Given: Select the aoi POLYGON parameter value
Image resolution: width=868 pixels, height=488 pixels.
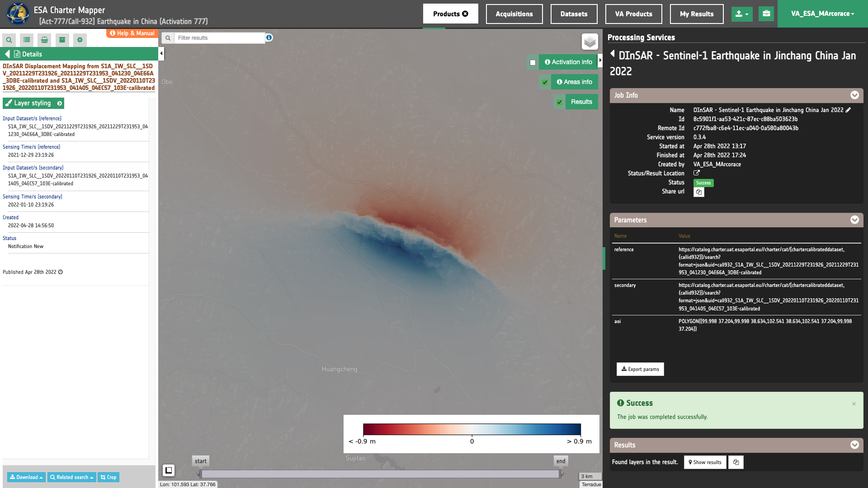Looking at the screenshot, I should [x=765, y=325].
